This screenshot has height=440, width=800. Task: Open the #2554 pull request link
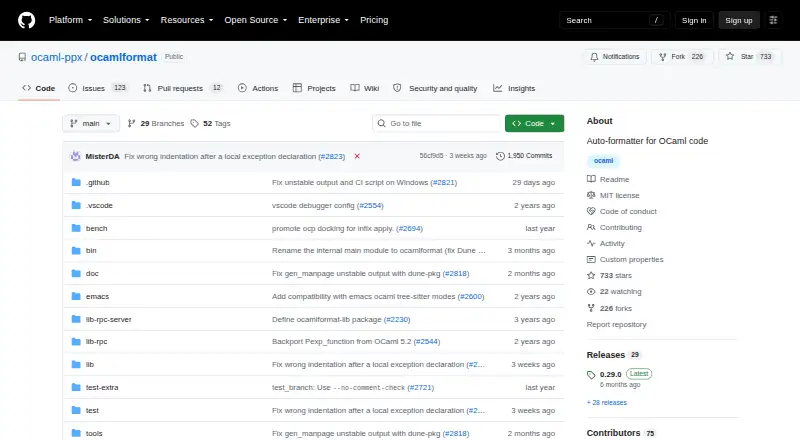point(370,205)
